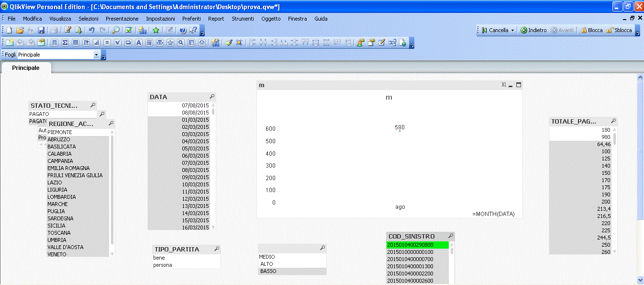Screen dimensions: 644x285
Task: Click the TOTALE_PAG list scrollbar thumb
Action: (x=614, y=138)
